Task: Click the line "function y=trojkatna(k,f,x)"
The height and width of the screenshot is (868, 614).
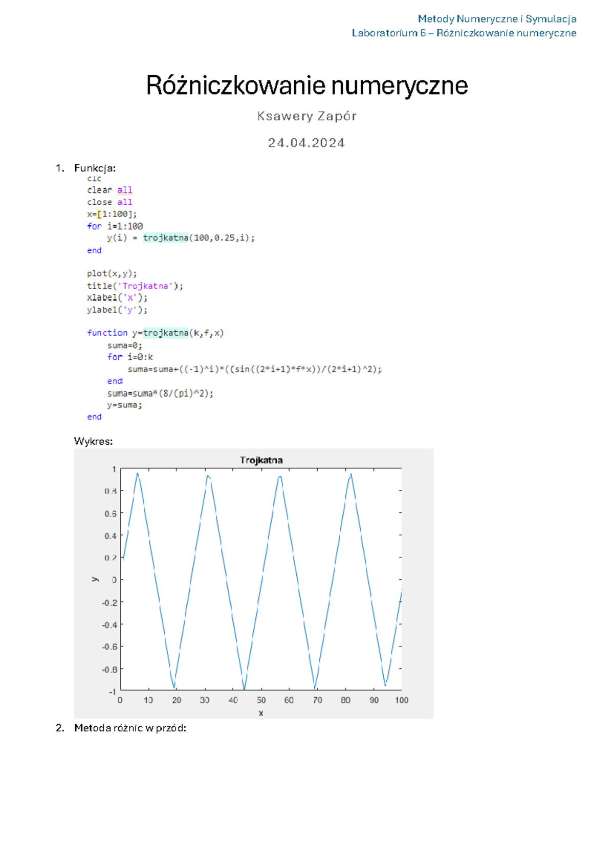Action: [x=156, y=333]
